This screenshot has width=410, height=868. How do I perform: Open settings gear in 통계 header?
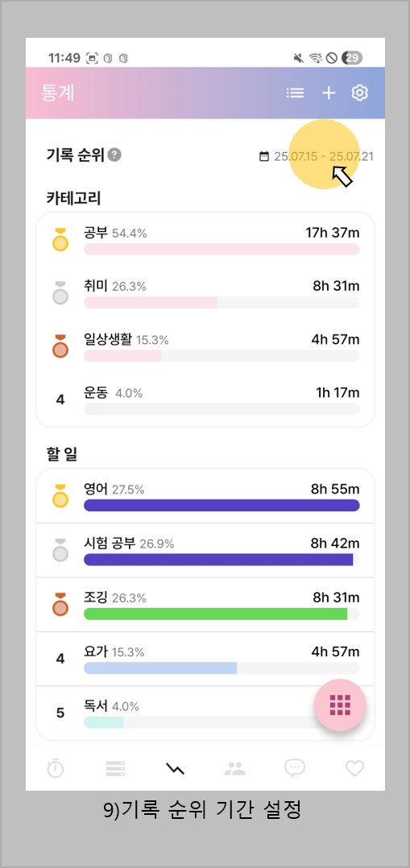[x=360, y=93]
